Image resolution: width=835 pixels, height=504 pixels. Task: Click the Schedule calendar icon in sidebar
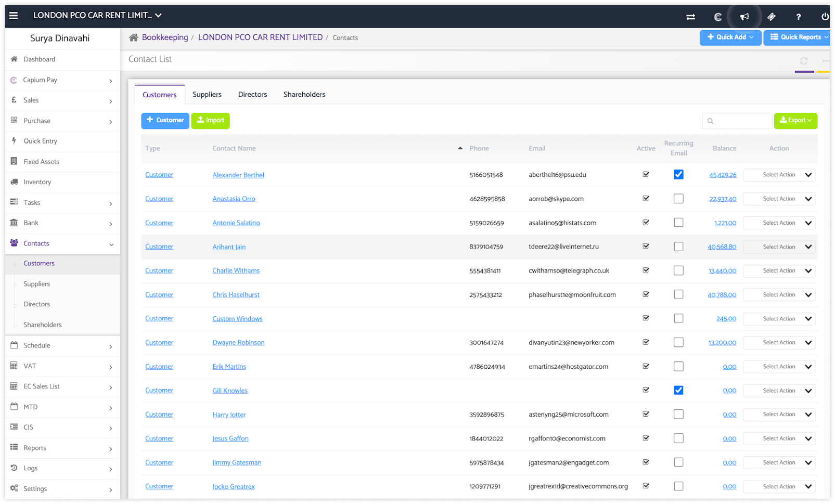14,345
